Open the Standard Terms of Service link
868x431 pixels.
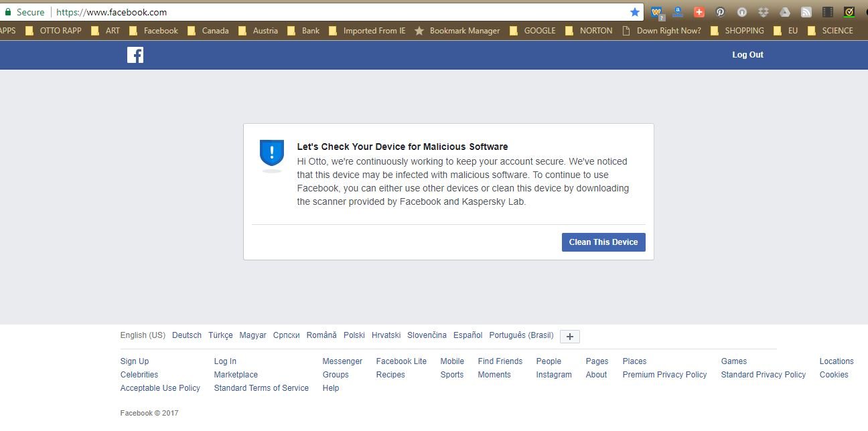[261, 388]
